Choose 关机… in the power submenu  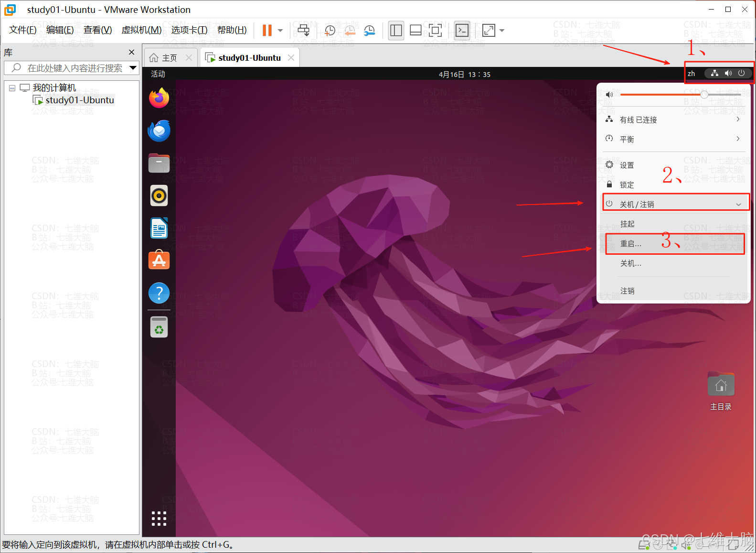click(x=673, y=263)
